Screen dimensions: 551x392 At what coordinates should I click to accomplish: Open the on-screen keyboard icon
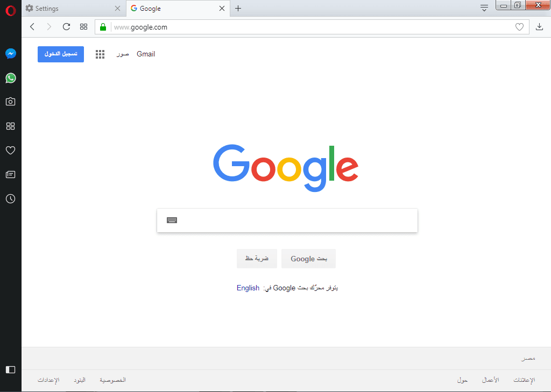pyautogui.click(x=172, y=220)
